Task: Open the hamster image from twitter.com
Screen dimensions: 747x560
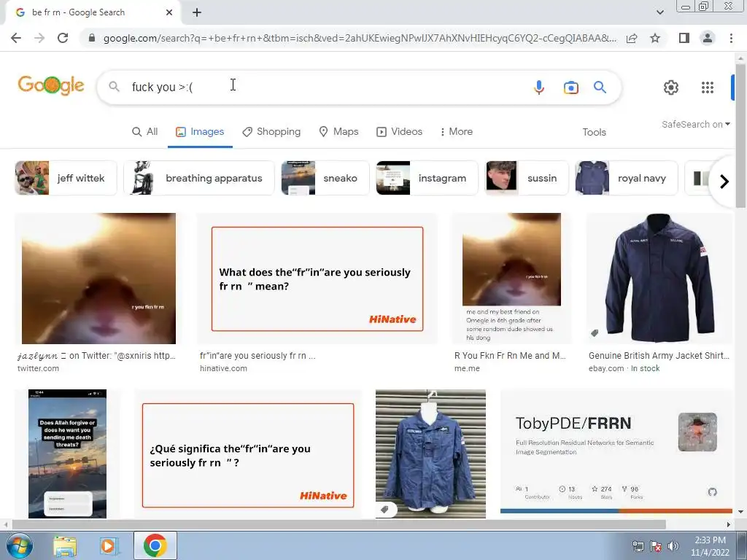Action: coord(98,279)
